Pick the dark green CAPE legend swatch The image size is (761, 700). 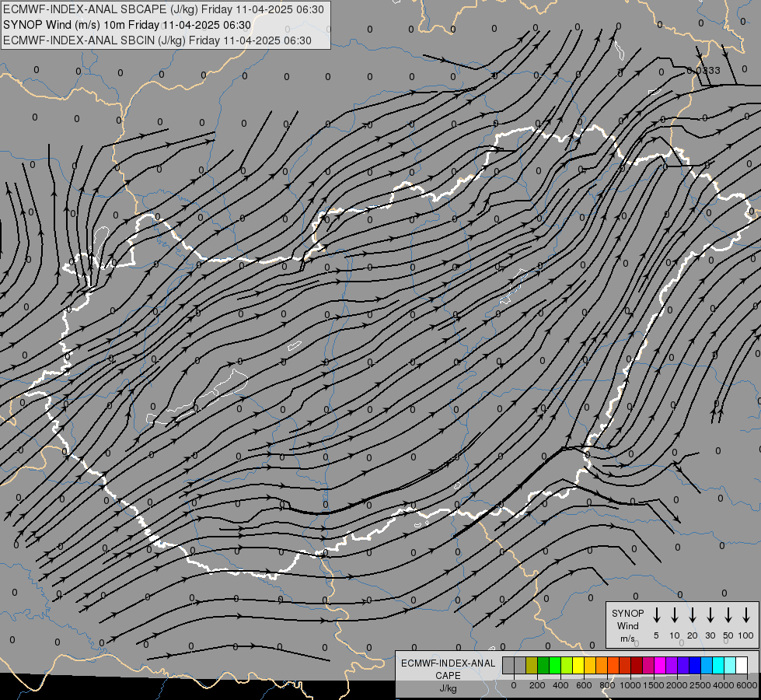pyautogui.click(x=543, y=665)
